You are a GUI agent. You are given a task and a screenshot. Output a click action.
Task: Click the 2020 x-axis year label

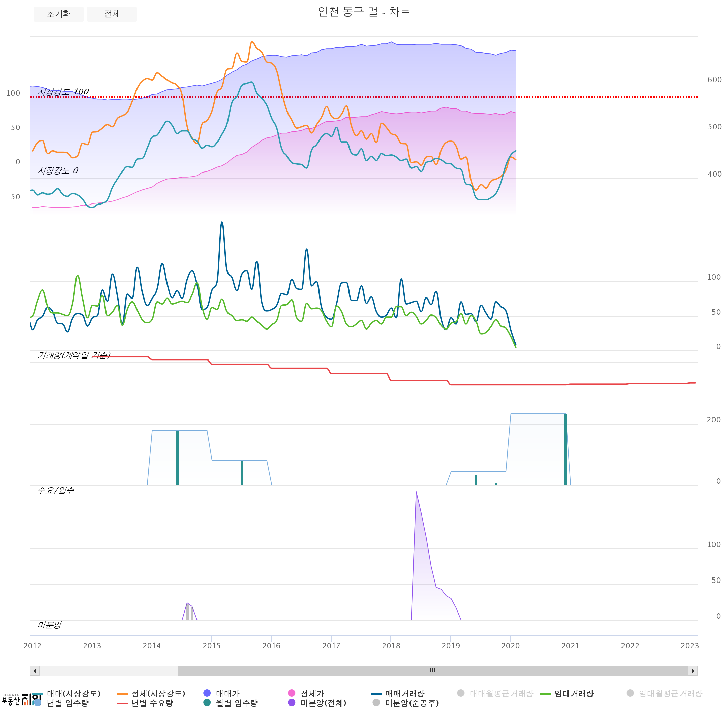[511, 646]
